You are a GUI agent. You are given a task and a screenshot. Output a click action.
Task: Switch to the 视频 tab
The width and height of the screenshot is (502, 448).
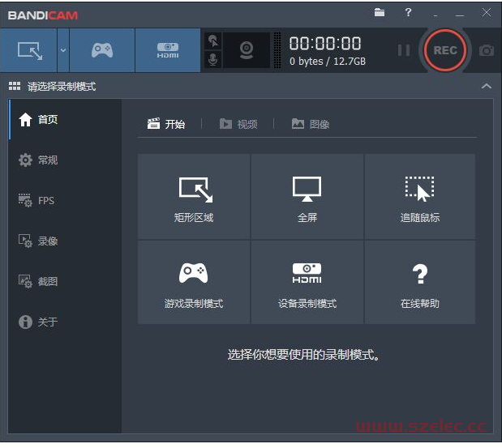point(238,124)
